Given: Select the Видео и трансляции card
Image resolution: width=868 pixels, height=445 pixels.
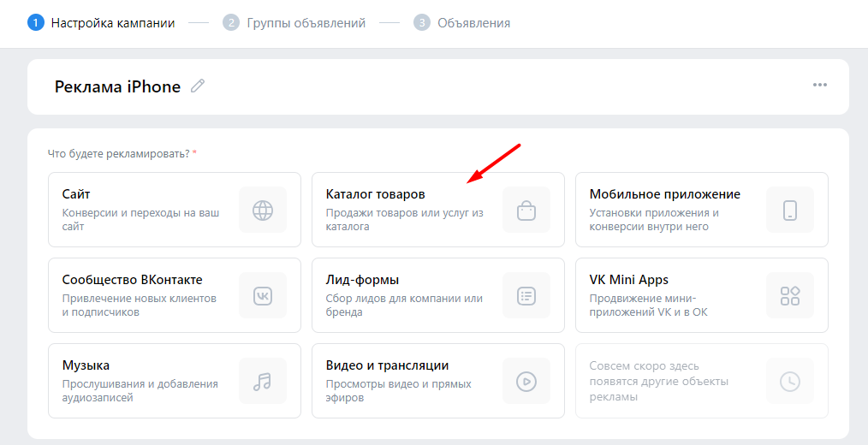Looking at the screenshot, I should pos(438,381).
